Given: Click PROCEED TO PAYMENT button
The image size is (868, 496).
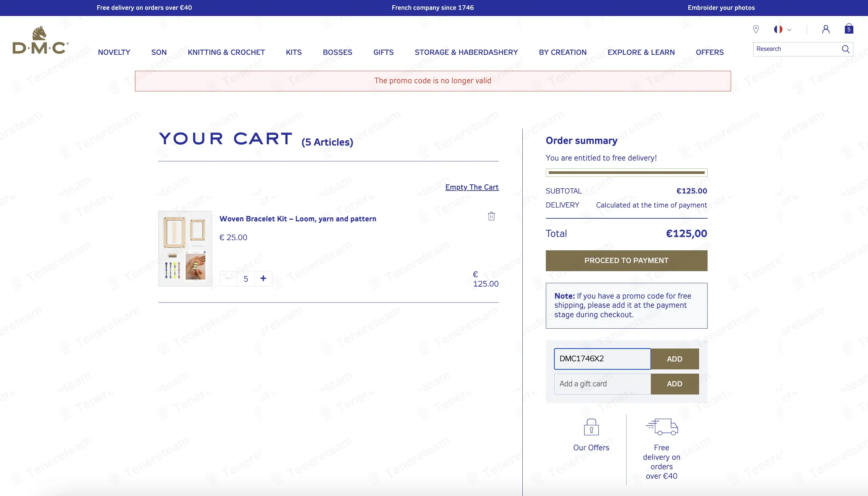Looking at the screenshot, I should click(626, 261).
